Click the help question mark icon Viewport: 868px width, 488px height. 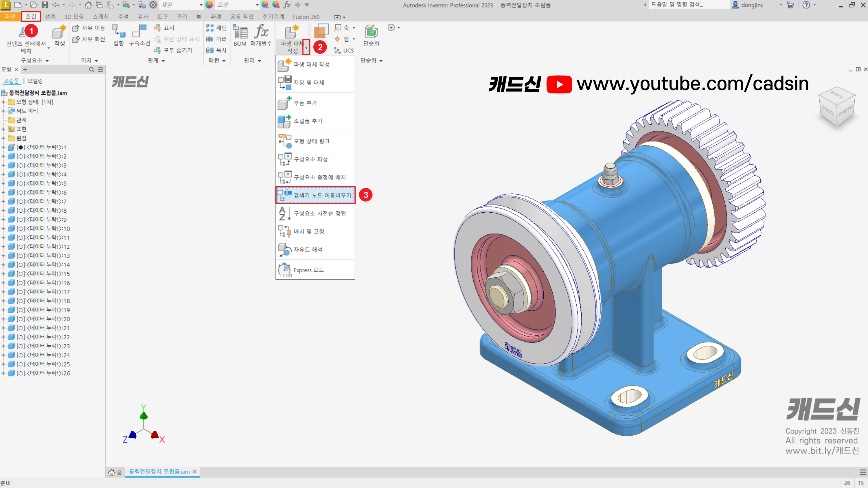point(806,5)
